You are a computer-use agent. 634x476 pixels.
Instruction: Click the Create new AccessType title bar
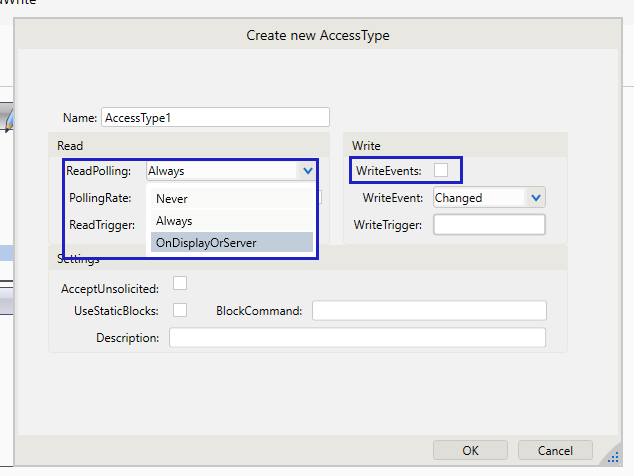point(318,35)
